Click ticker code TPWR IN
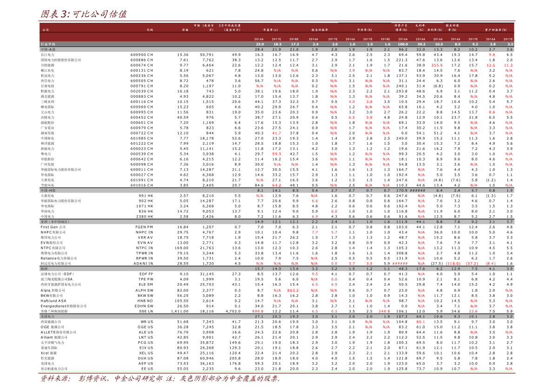Viewport: 554px width, 392px height. pyautogui.click(x=144, y=253)
